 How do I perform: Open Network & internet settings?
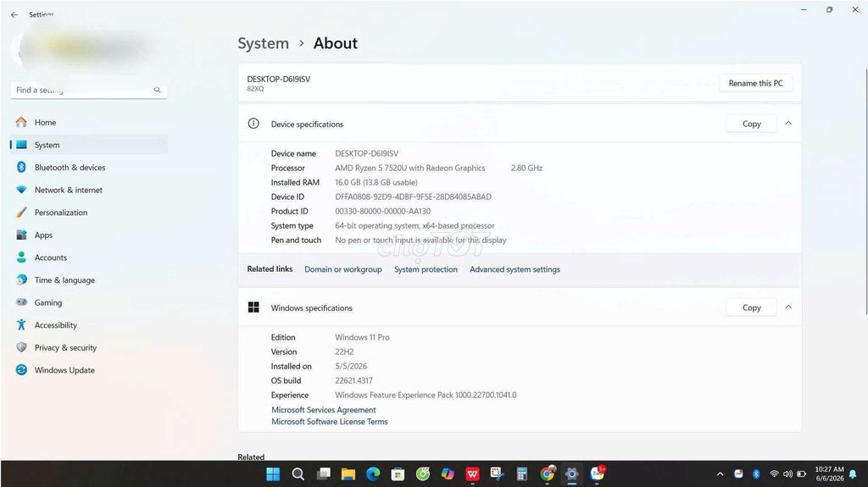[x=88, y=190]
